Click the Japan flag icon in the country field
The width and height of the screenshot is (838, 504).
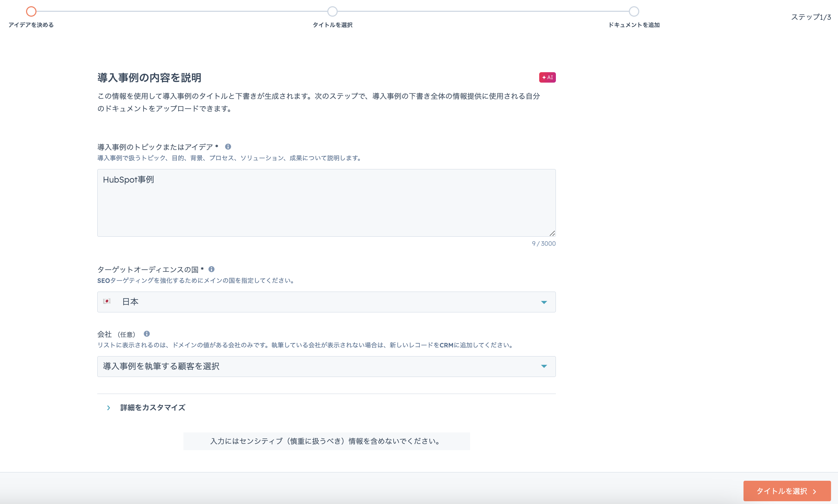coord(107,301)
